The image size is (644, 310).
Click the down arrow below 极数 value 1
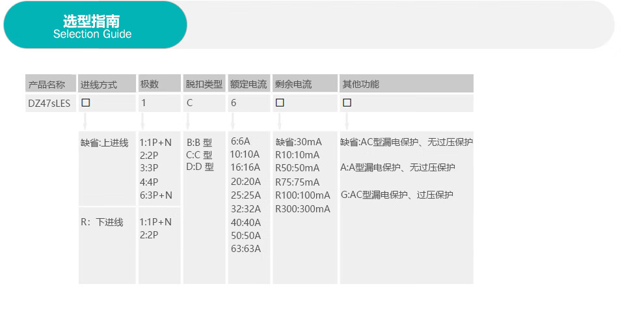point(143,120)
